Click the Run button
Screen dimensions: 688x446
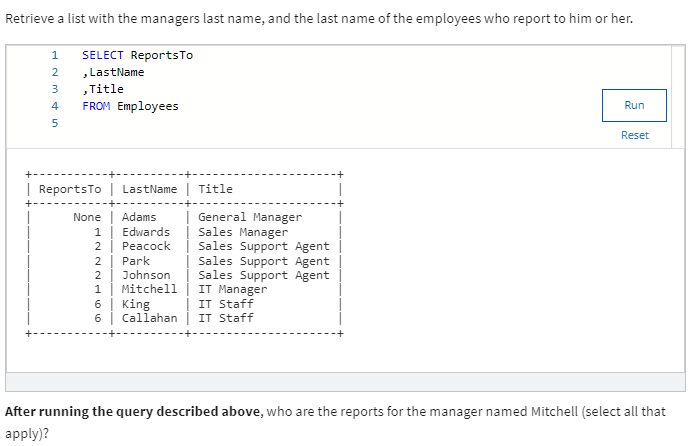click(x=634, y=105)
